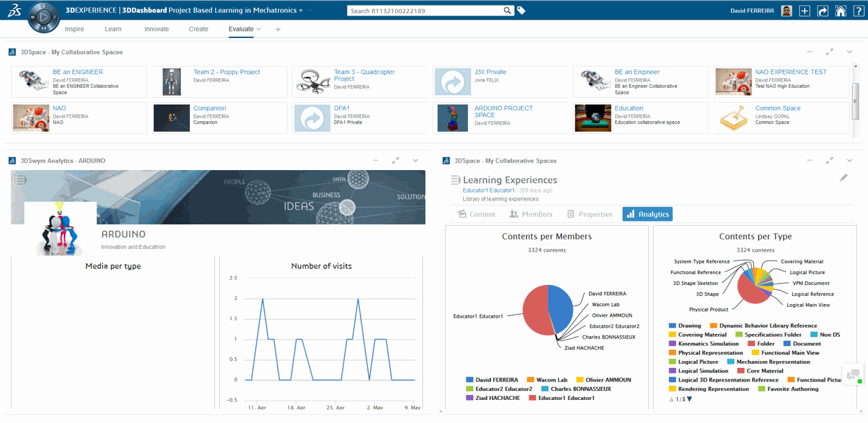
Task: Toggle the Drawing legend entry
Action: (684, 326)
